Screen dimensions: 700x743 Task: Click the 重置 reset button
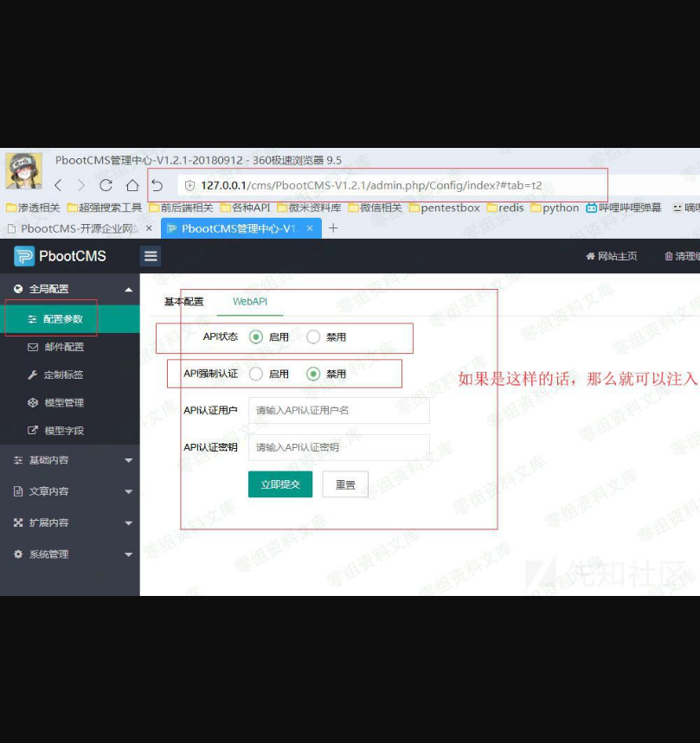[x=345, y=484]
